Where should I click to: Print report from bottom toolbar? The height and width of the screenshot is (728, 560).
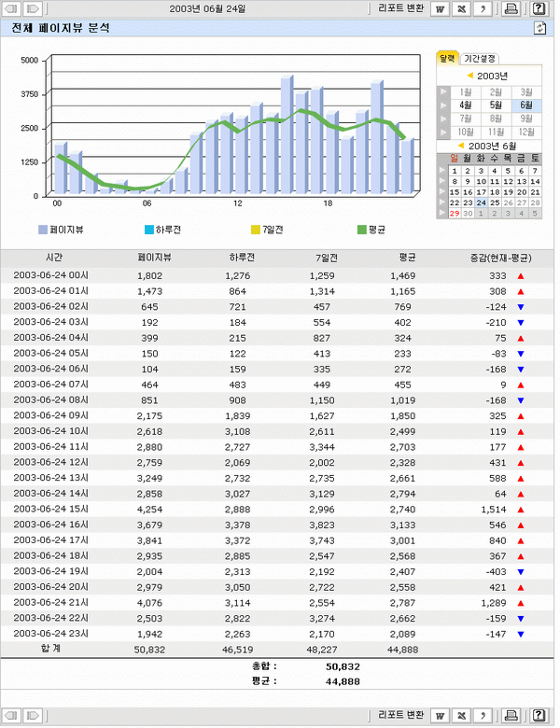(511, 715)
